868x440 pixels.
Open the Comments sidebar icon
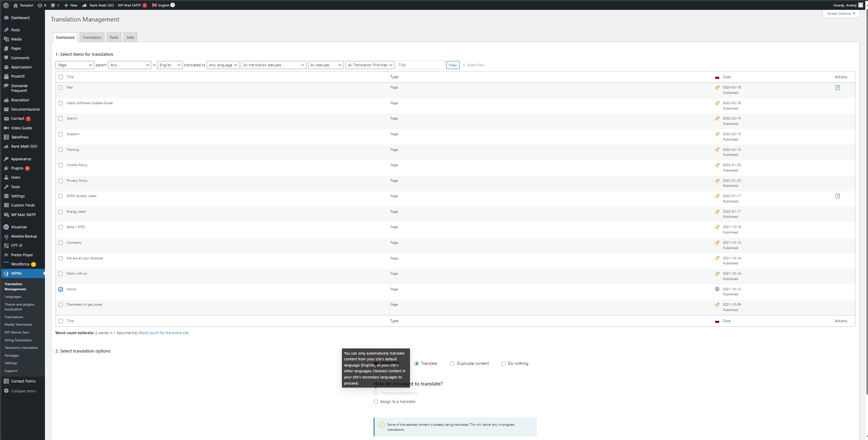point(6,58)
